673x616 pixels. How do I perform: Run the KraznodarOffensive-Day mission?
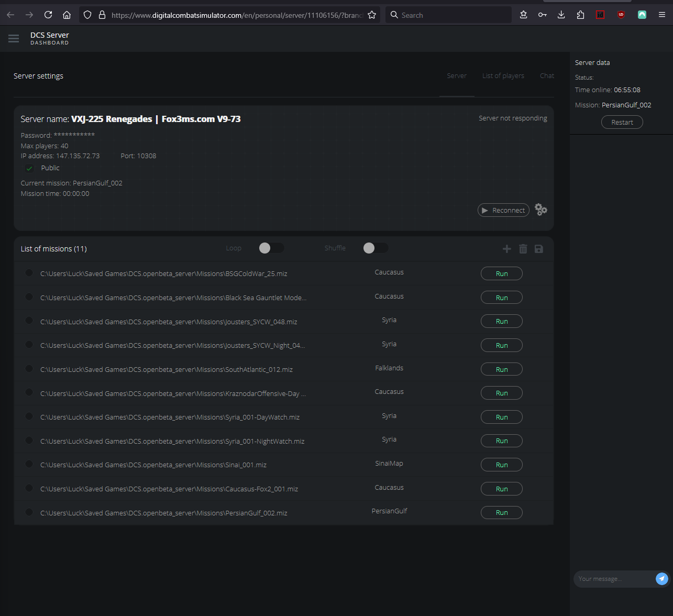click(502, 393)
